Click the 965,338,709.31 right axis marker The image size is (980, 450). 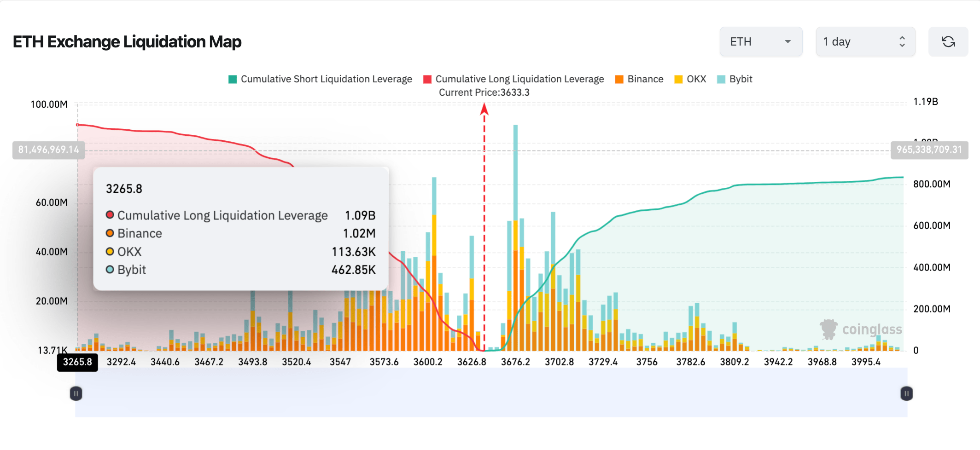[x=929, y=150]
